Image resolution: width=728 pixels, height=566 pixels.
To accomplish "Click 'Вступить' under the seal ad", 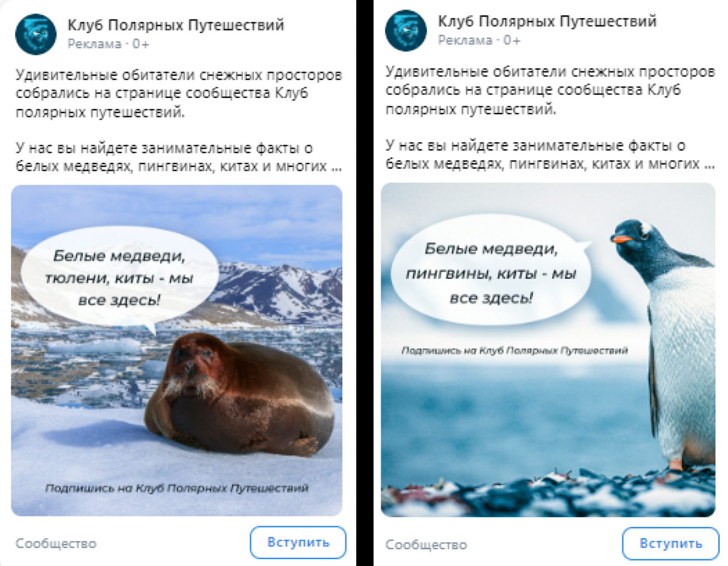I will (298, 542).
